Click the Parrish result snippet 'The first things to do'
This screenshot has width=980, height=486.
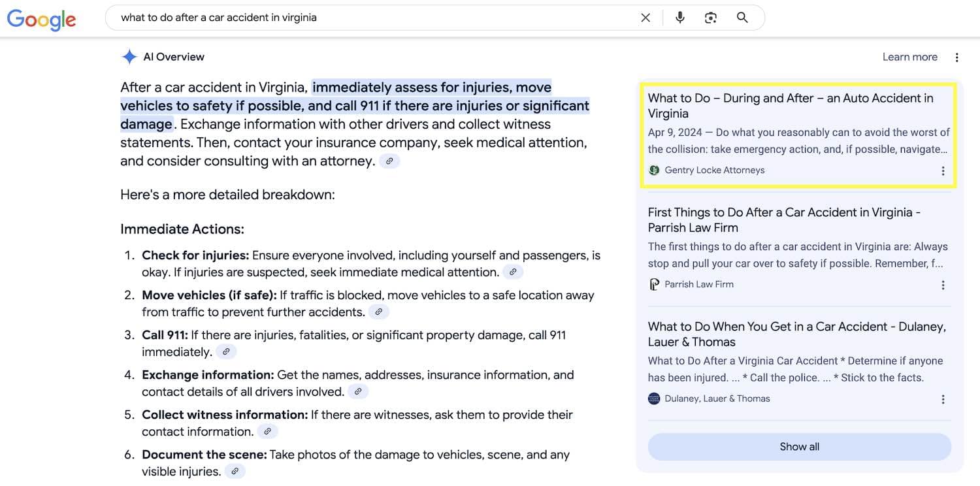point(798,255)
